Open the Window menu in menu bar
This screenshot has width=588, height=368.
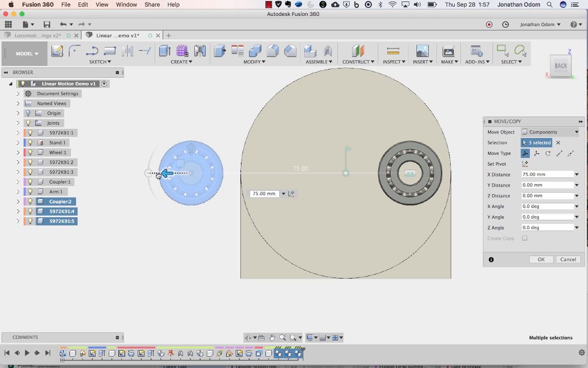[126, 5]
